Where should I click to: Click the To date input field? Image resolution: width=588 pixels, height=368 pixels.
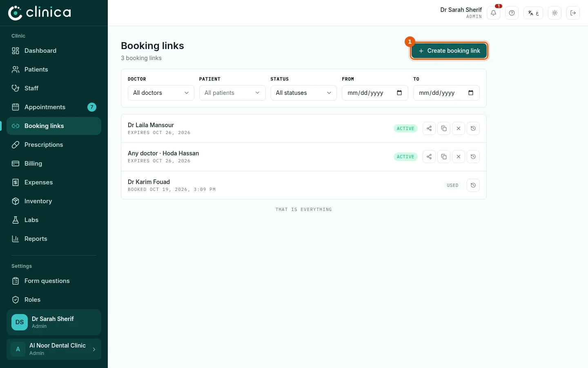click(x=446, y=93)
